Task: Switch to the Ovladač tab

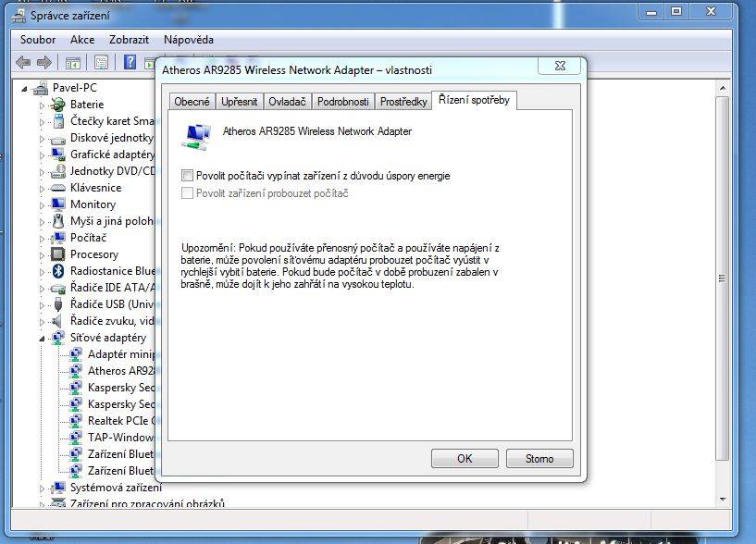Action: pyautogui.click(x=287, y=102)
